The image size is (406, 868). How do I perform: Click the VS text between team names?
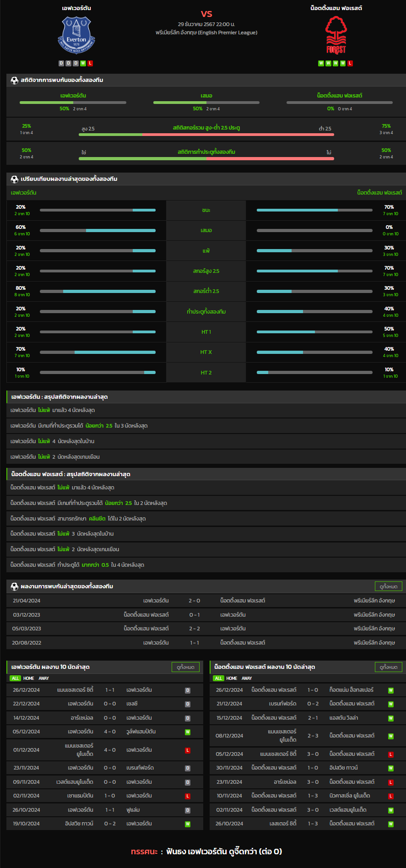click(x=206, y=14)
